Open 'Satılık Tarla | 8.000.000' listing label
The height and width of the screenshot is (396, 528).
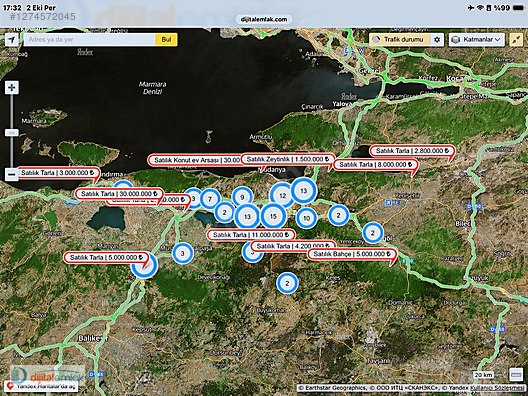[x=375, y=165]
